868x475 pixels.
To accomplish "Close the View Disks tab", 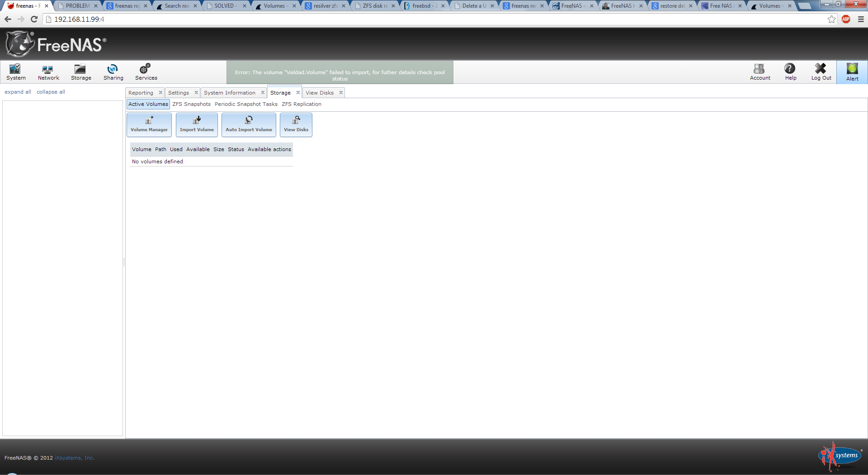I will (x=341, y=93).
